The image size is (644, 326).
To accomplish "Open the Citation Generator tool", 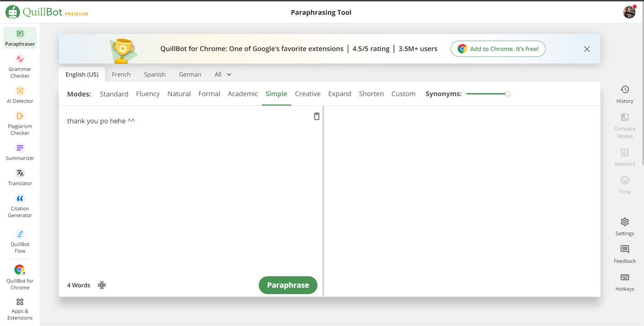I will tap(20, 206).
